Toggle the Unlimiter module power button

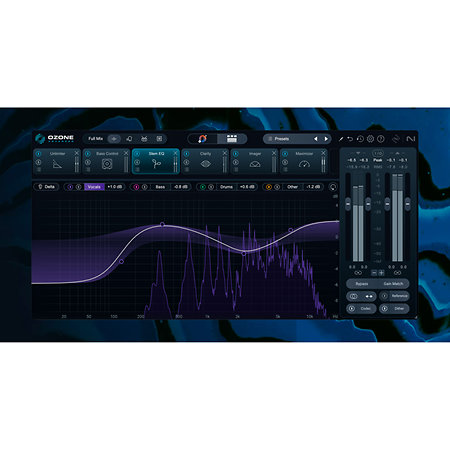tap(38, 154)
